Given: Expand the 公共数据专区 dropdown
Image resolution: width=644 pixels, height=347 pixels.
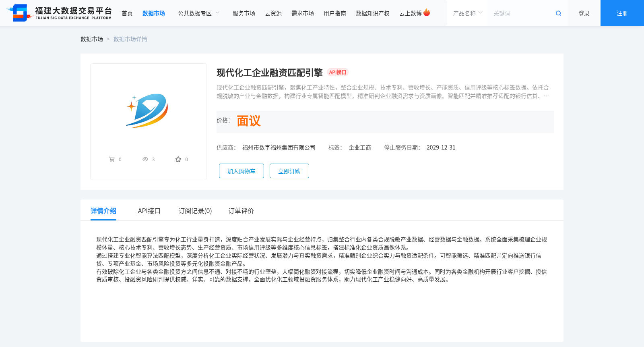Looking at the screenshot, I should coord(199,13).
